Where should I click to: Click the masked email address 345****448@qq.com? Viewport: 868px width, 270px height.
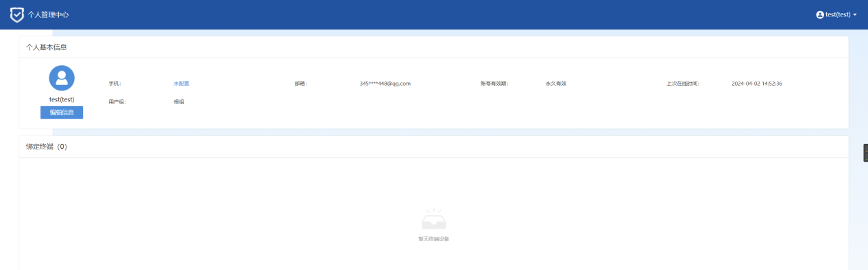coord(385,84)
